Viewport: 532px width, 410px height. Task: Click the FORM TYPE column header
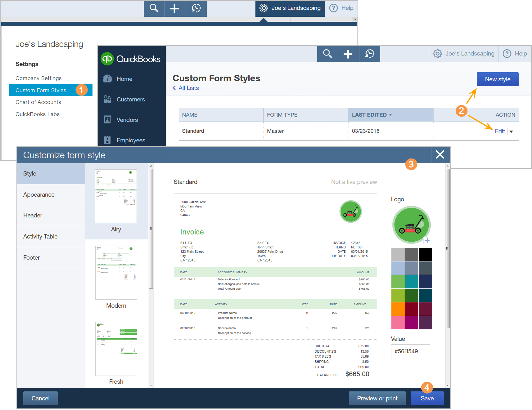(306, 115)
